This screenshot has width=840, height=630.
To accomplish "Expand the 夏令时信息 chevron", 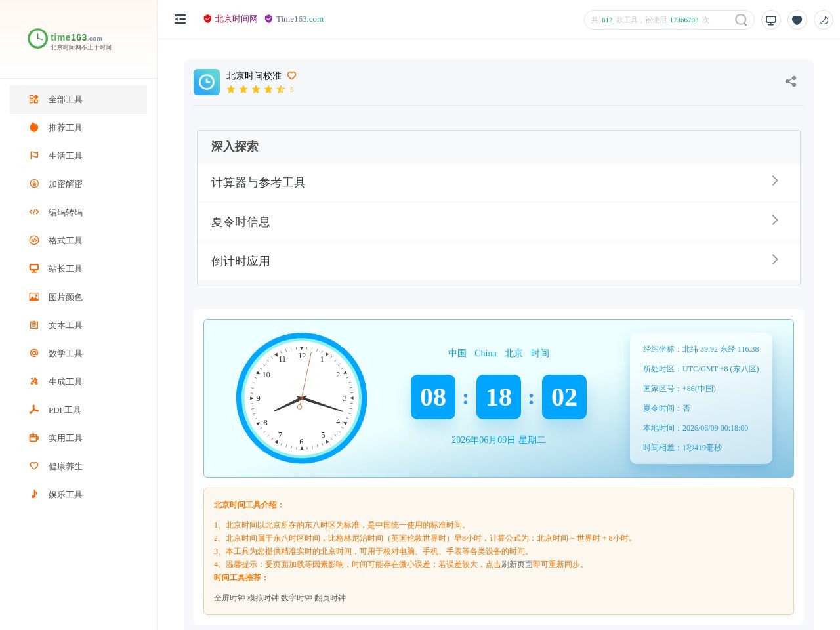I will pos(775,220).
